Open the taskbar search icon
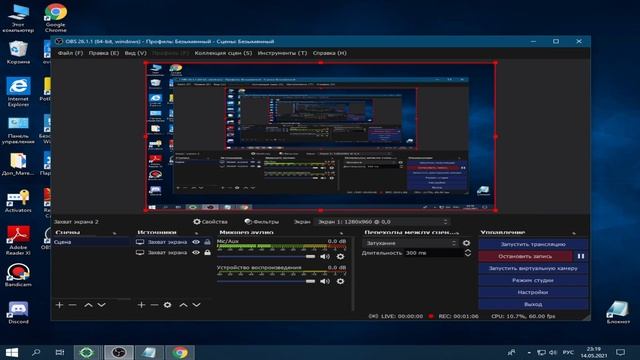This screenshot has height=360, width=640. pos(36,352)
